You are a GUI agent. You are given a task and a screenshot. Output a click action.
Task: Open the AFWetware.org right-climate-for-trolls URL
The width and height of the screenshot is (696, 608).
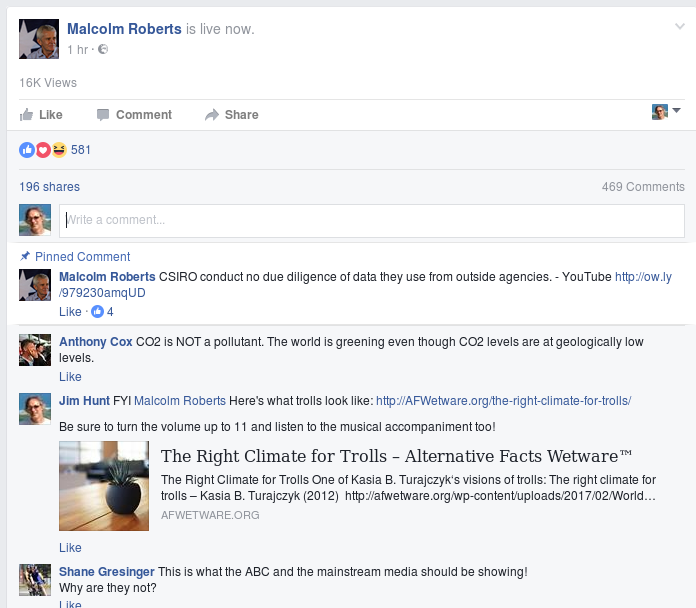click(x=503, y=401)
